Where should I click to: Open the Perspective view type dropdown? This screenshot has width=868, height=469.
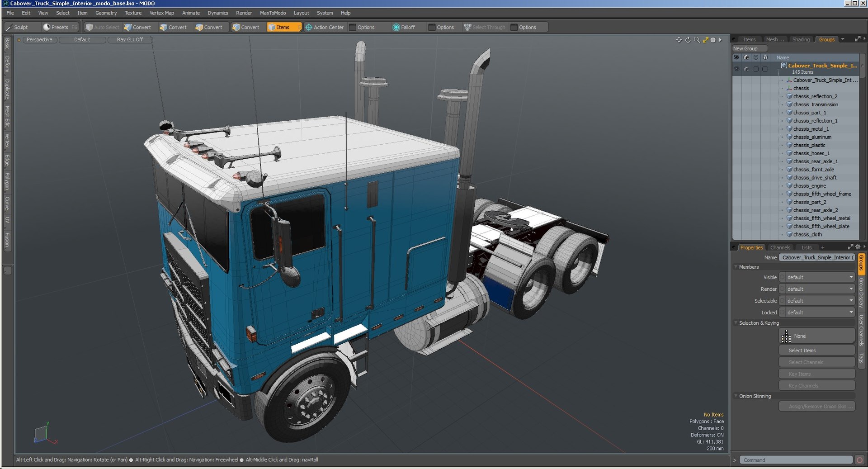(x=39, y=40)
